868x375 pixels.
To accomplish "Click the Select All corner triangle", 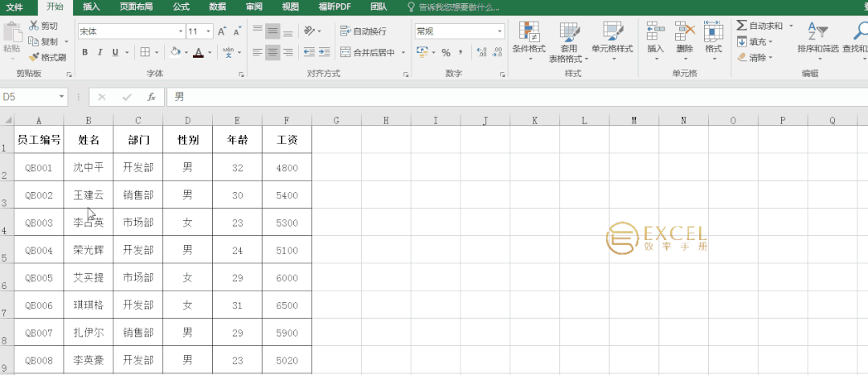I will pos(7,120).
